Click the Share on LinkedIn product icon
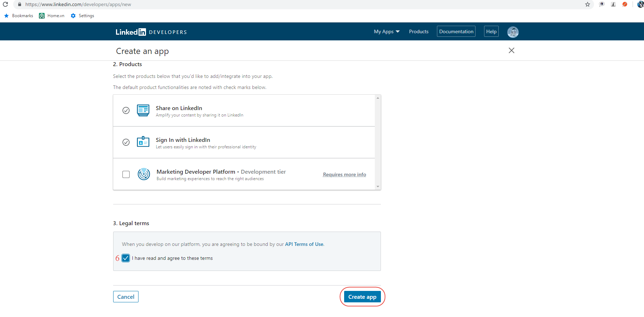 143,110
